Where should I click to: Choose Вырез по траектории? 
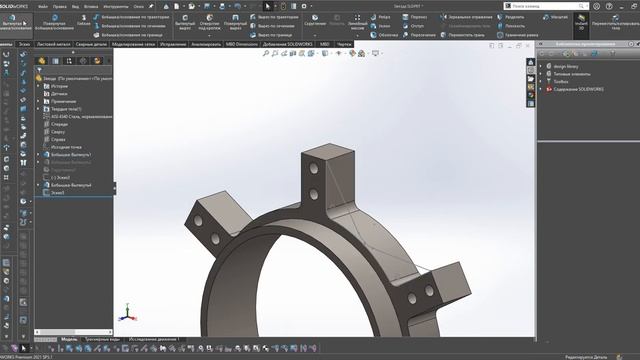[x=274, y=17]
